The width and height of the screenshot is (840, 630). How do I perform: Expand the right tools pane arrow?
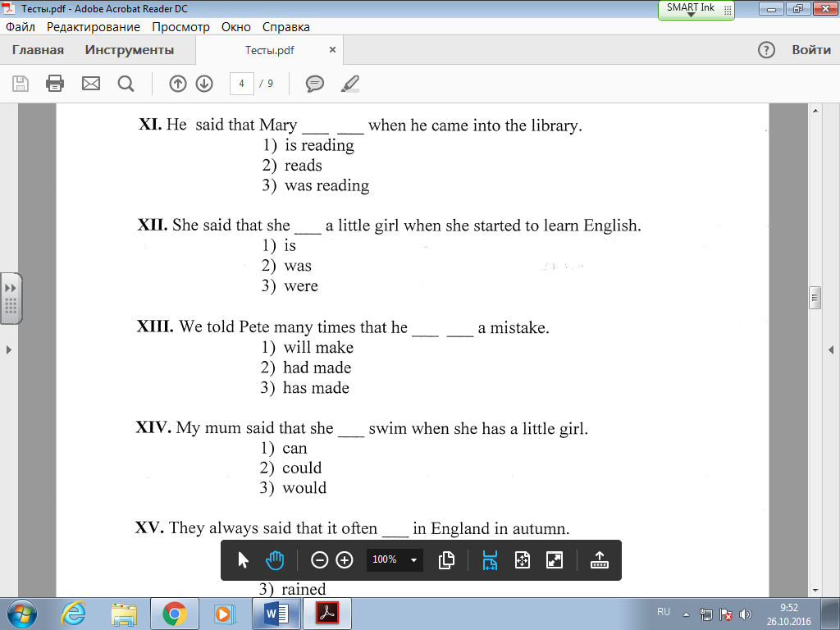831,349
